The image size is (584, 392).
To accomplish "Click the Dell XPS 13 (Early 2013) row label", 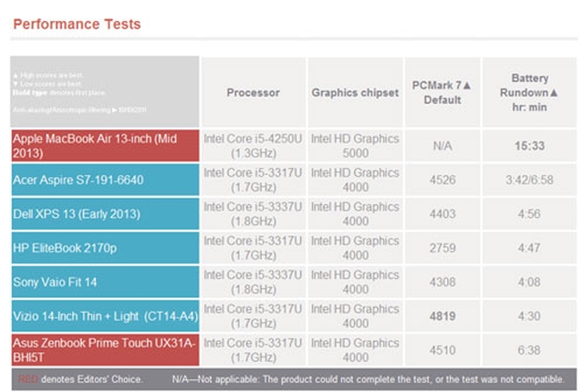I will point(105,214).
